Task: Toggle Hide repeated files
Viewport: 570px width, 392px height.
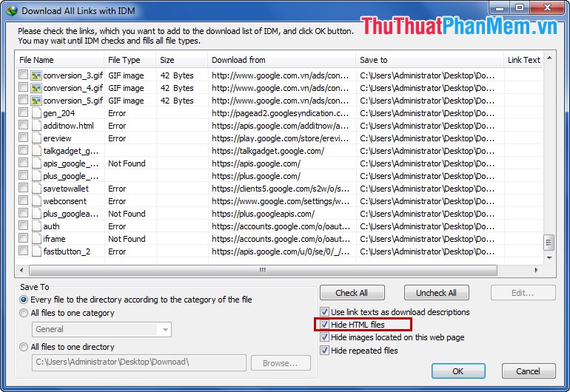Action: point(325,351)
